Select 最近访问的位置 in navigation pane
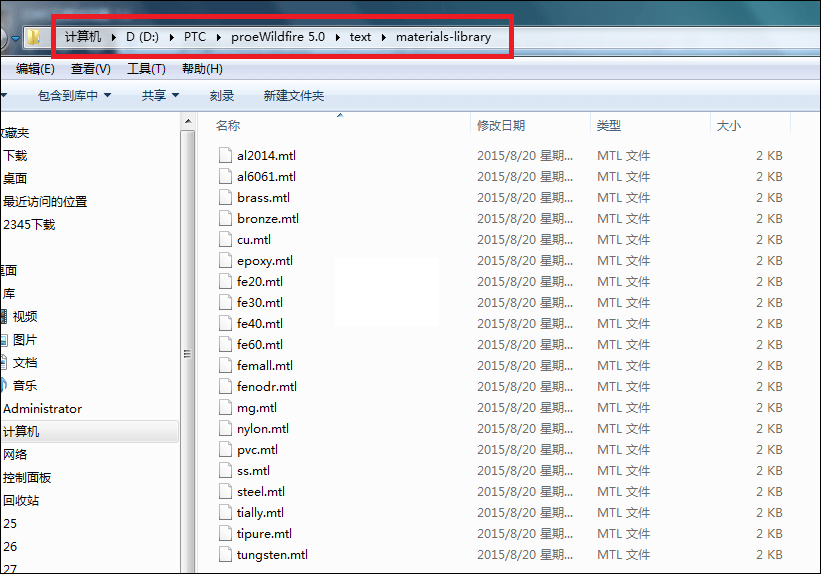Viewport: 821px width, 574px height. [45, 202]
